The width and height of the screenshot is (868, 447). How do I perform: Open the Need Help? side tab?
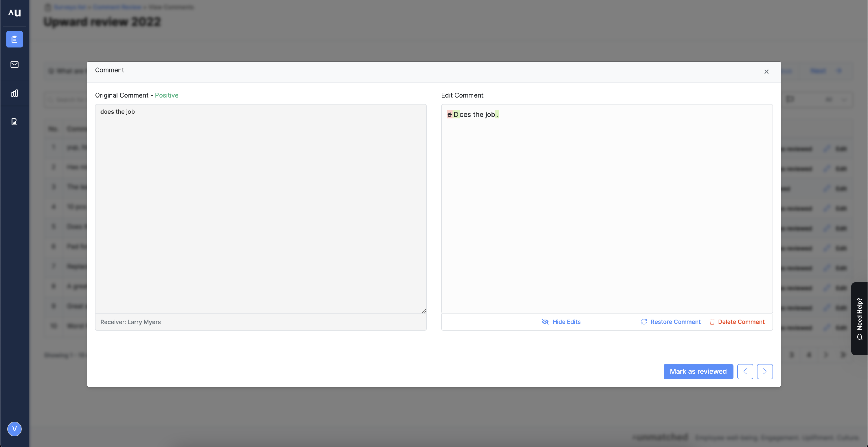pos(860,318)
